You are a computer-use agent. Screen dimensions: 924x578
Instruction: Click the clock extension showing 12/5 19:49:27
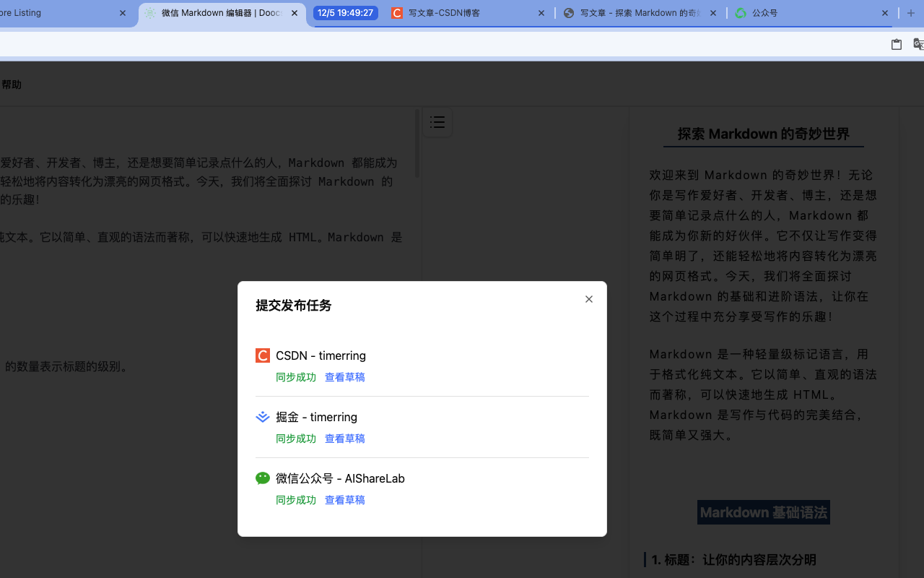[345, 12]
